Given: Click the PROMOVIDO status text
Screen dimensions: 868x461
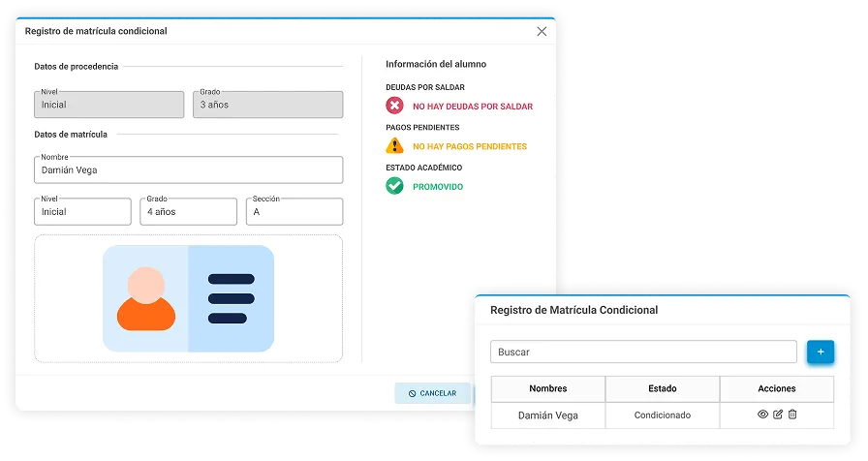Looking at the screenshot, I should tap(438, 187).
